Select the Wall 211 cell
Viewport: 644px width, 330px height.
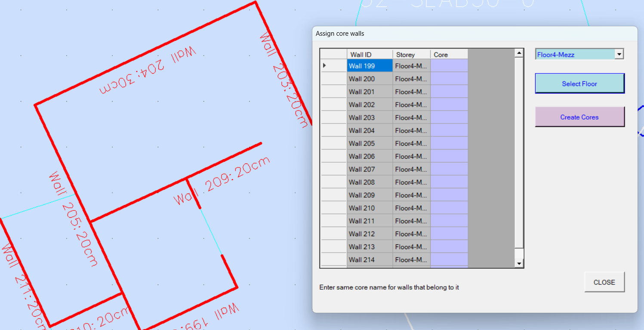click(370, 221)
